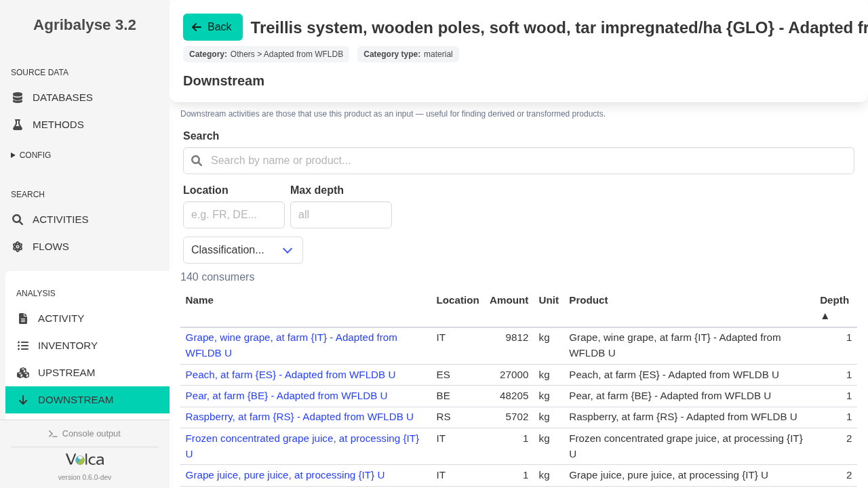This screenshot has width=868, height=488.
Task: Click the Location filter input
Action: coord(234,215)
